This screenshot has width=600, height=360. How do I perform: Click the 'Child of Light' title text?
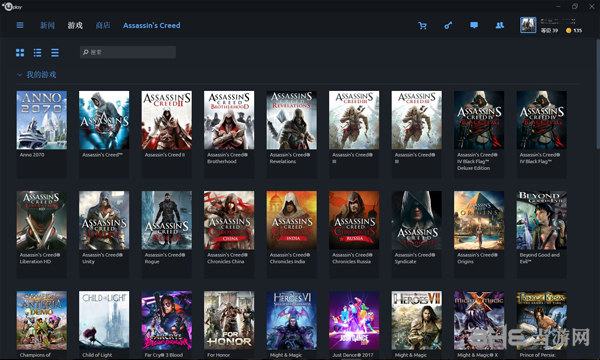click(x=97, y=355)
